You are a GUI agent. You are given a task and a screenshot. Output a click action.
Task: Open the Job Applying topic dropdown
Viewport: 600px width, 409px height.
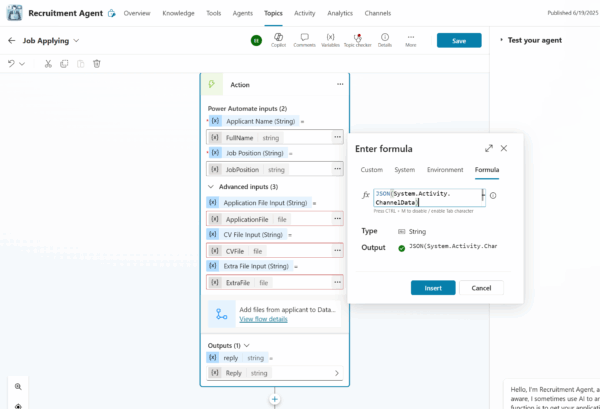pyautogui.click(x=76, y=41)
